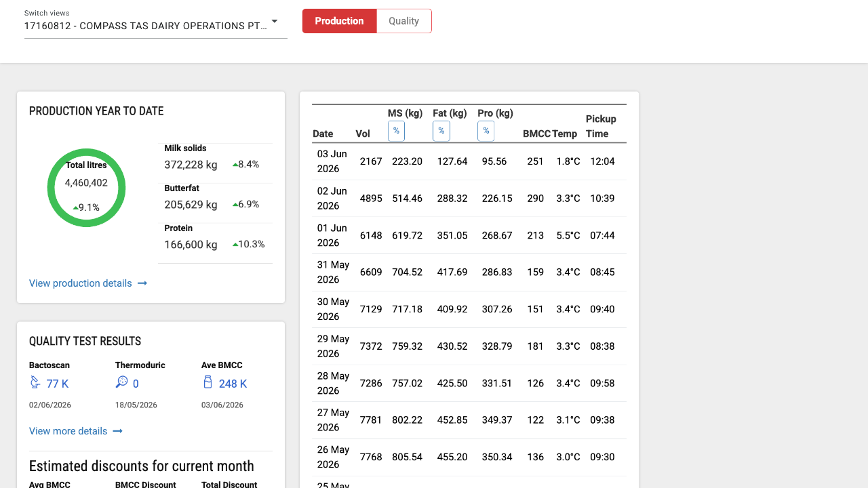Screen dimensions: 868x488
Task: Click the Pickup Time column header
Action: pyautogui.click(x=601, y=126)
